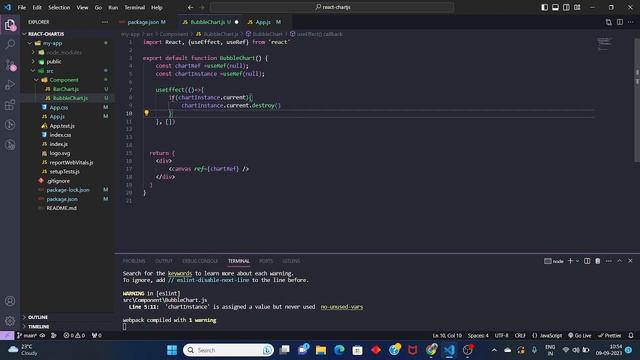Open the Run and Debug view

click(10, 84)
